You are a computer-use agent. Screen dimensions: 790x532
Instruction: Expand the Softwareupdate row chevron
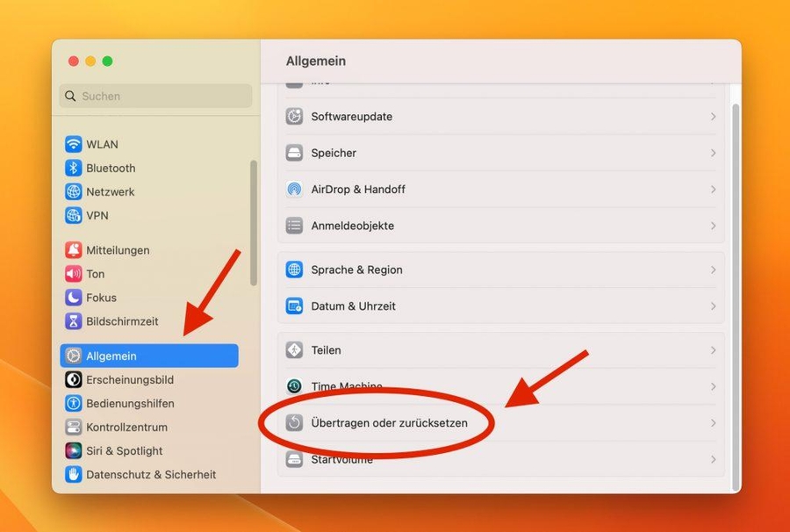[713, 116]
